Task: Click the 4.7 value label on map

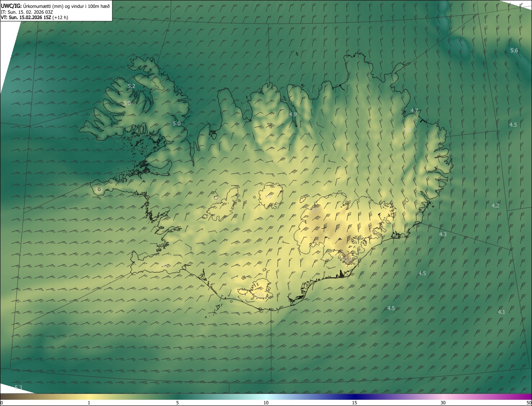Action: (414, 111)
